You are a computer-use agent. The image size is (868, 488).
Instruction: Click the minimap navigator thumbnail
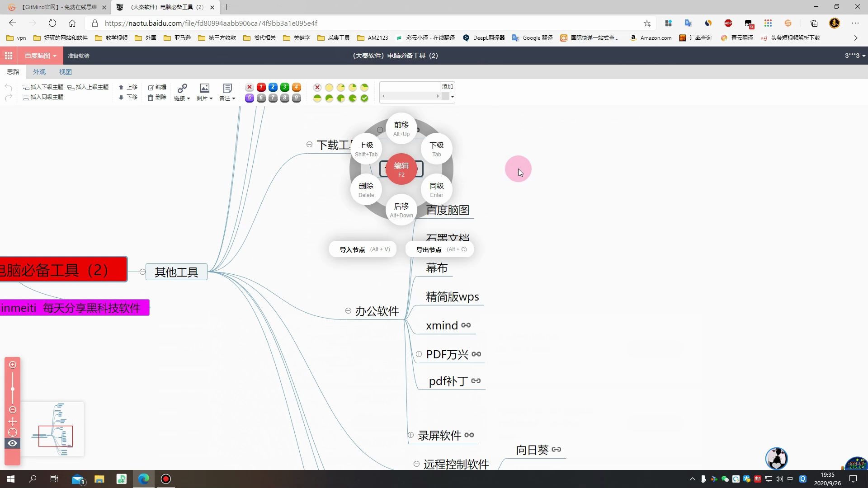[52, 429]
